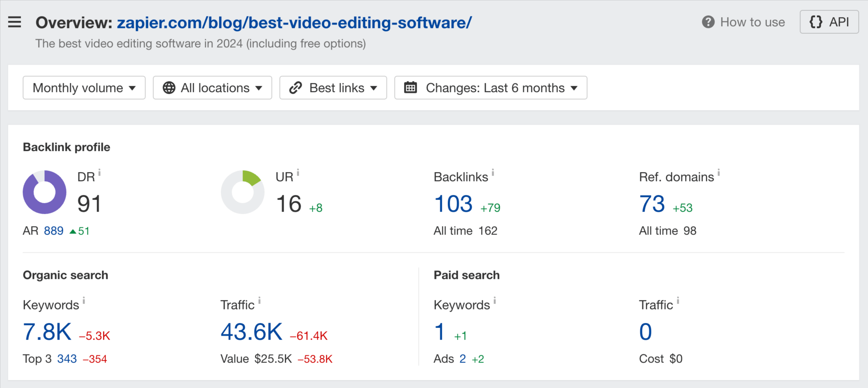Click the Backlink profile heading
This screenshot has height=388, width=868.
click(x=67, y=147)
